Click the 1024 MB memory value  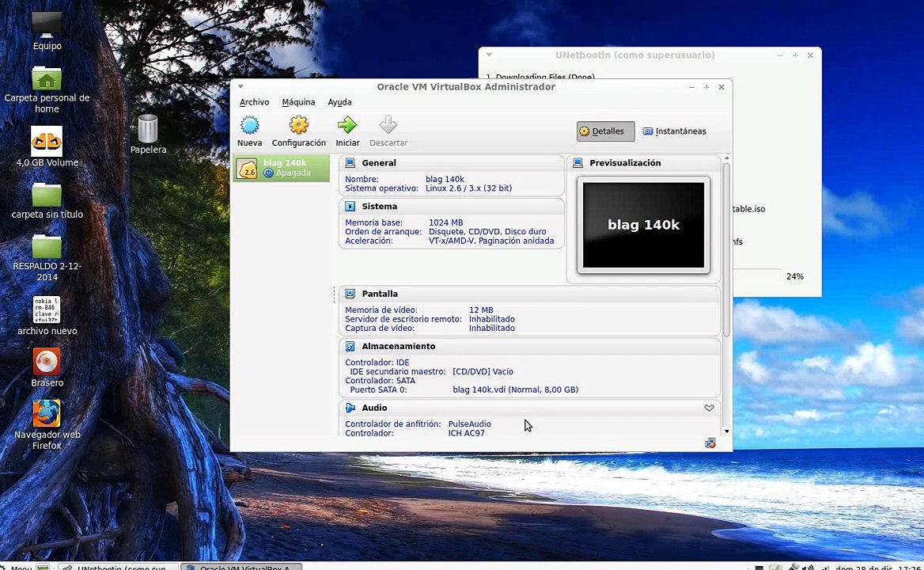[445, 222]
